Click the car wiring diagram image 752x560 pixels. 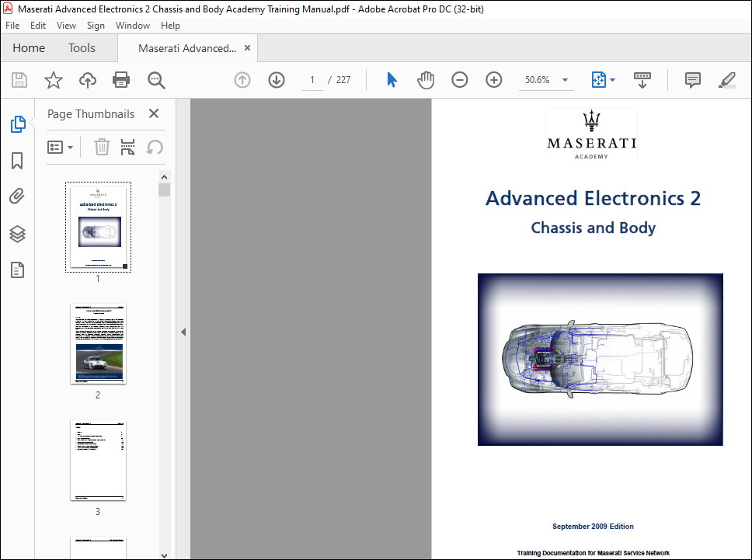point(601,360)
